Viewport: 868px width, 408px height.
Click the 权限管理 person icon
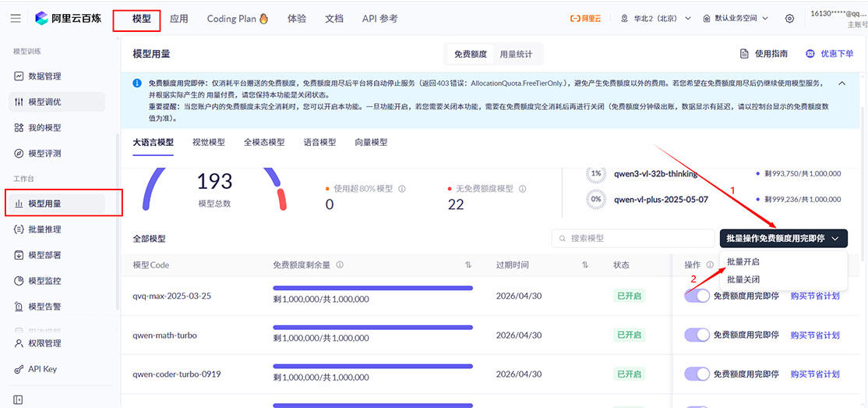[19, 343]
